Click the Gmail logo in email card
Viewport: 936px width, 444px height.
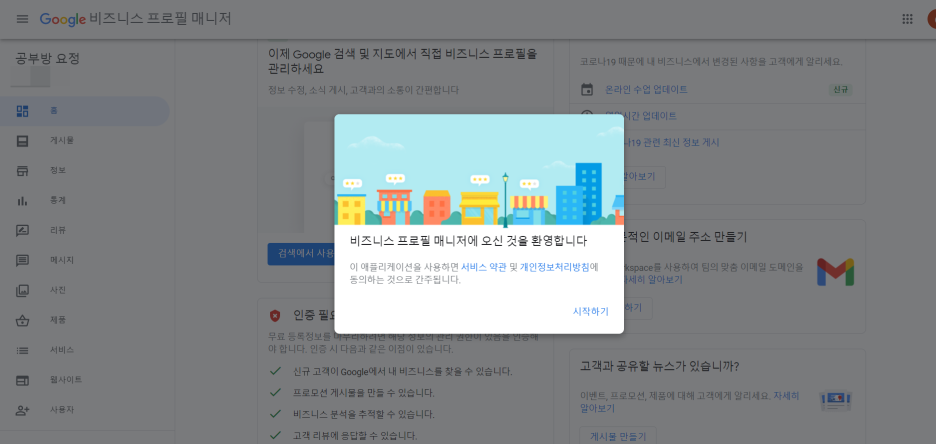[x=835, y=272]
